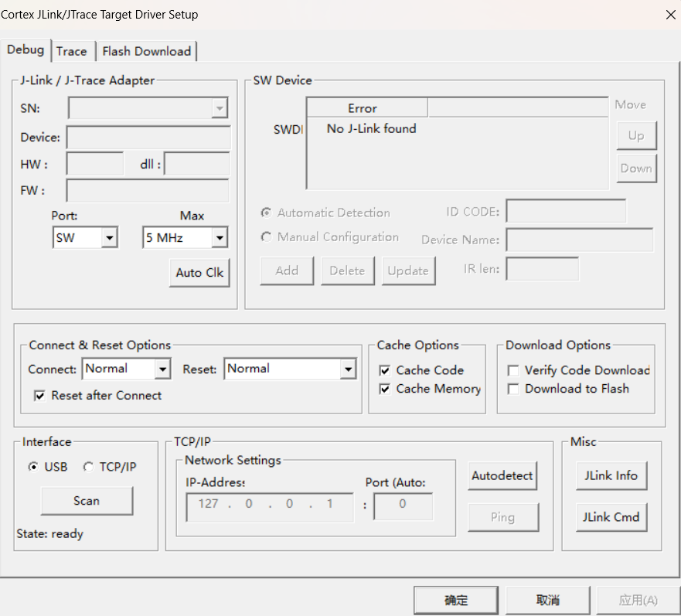Enable Download to Flash checkbox

pos(513,390)
